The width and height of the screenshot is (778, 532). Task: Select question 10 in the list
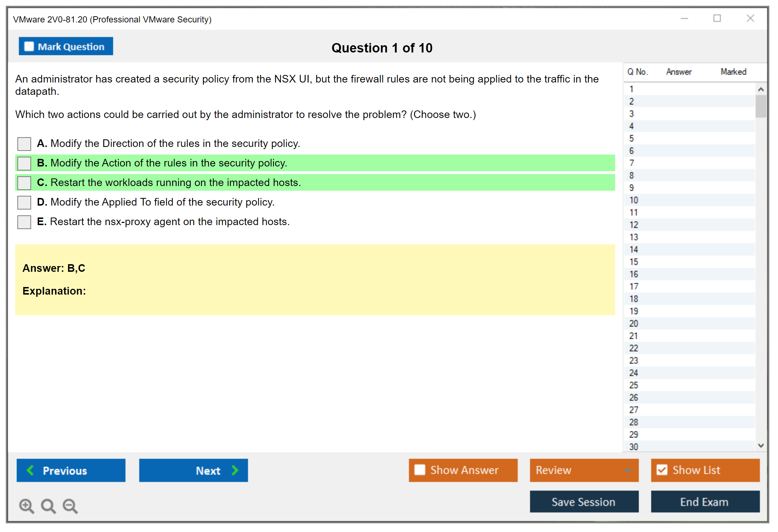point(634,200)
